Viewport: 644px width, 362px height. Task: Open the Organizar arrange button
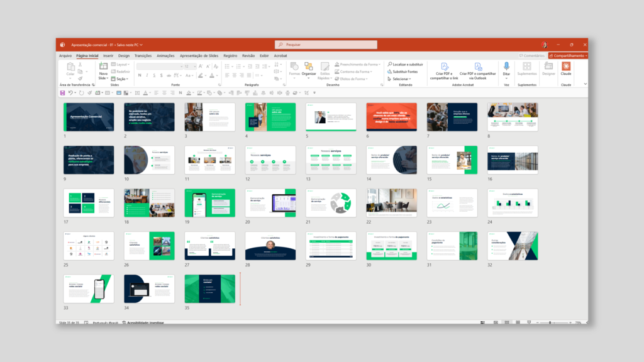(x=308, y=70)
